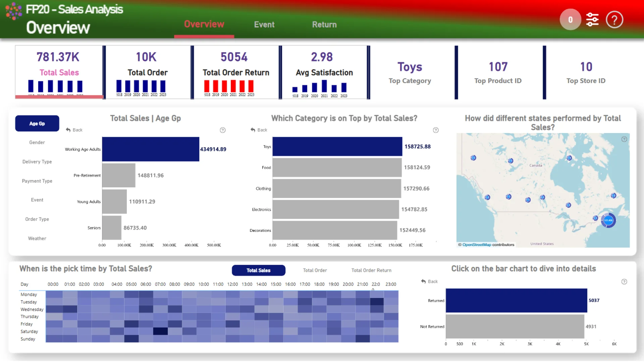
Task: Click the applied filter count badge showing 0
Action: (570, 20)
